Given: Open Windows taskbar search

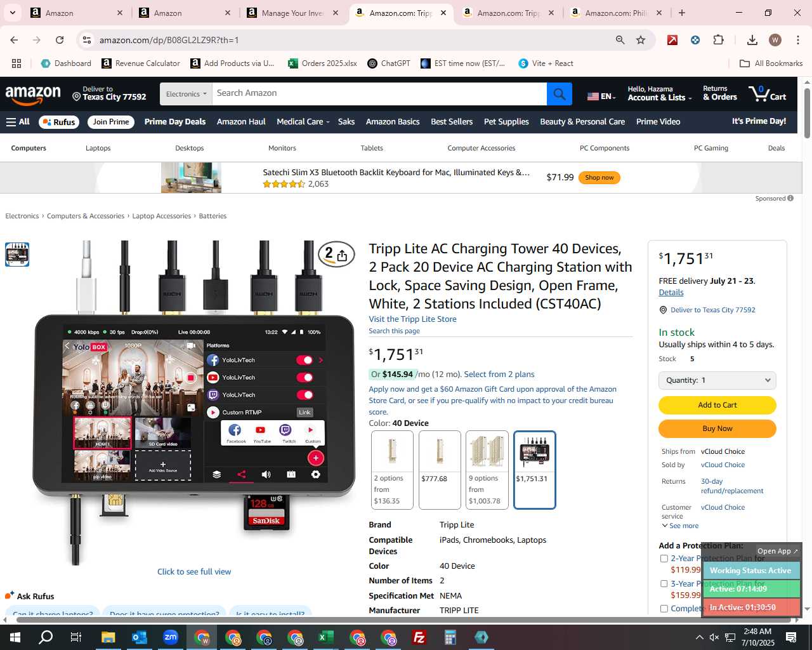Looking at the screenshot, I should tap(46, 637).
